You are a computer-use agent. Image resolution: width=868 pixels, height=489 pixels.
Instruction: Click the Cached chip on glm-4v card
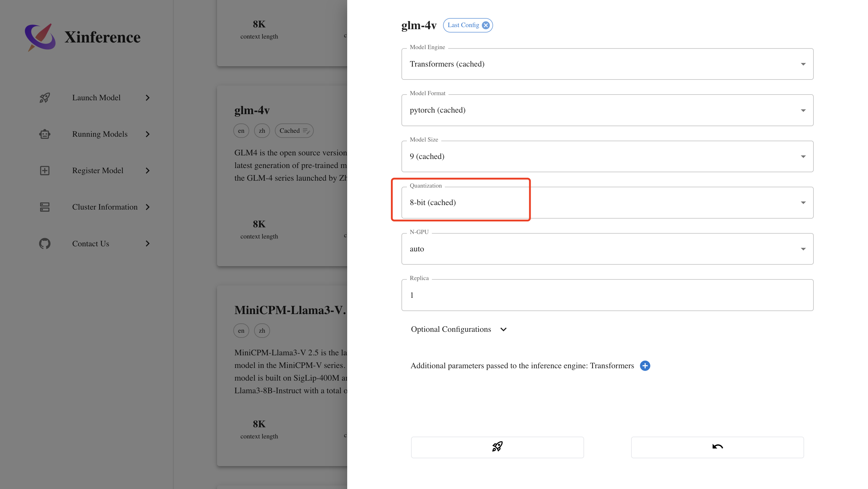[294, 131]
